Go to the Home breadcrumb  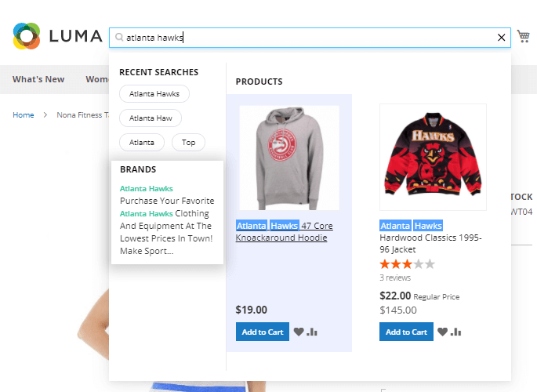pyautogui.click(x=24, y=114)
